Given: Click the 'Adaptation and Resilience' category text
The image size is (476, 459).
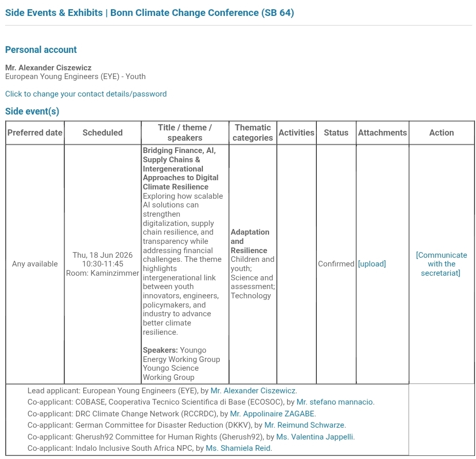Looking at the screenshot, I should coord(250,241).
